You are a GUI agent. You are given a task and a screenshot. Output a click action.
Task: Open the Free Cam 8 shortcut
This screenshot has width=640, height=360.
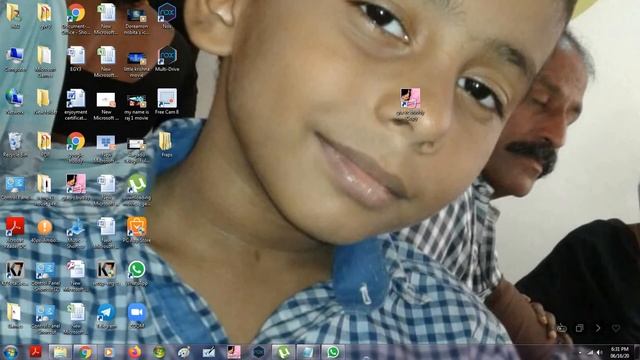[167, 102]
